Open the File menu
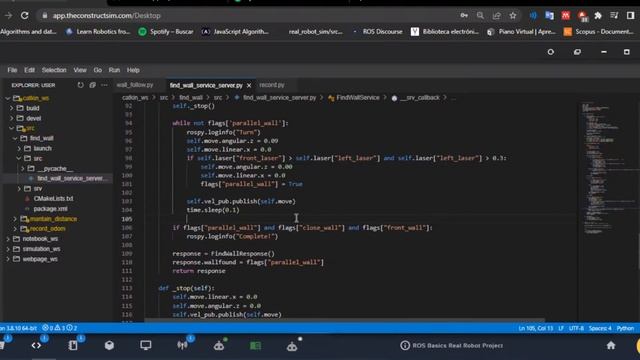Viewport: 640px width, 360px height. click(x=12, y=70)
